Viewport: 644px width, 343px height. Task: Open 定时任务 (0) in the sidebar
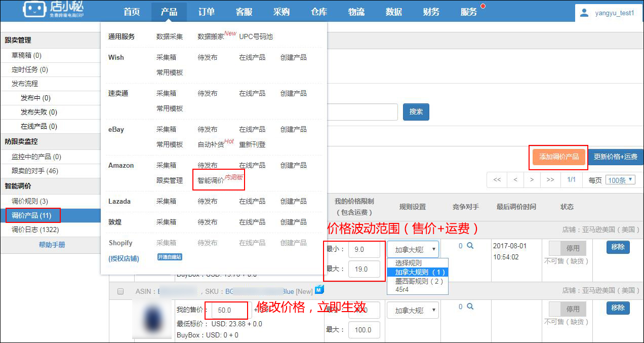click(x=30, y=69)
